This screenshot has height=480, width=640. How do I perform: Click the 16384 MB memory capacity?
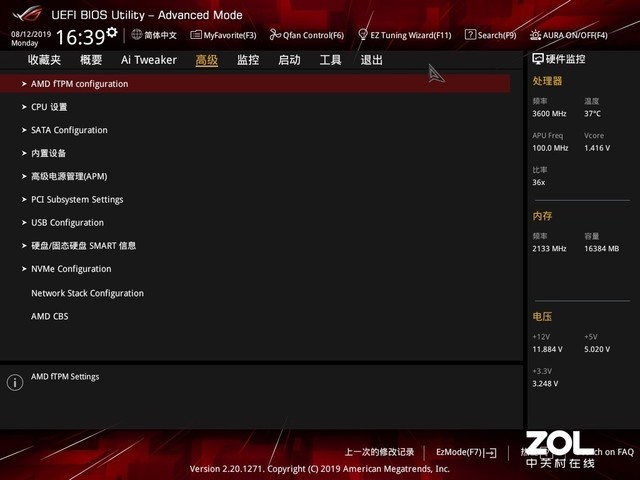tap(602, 249)
